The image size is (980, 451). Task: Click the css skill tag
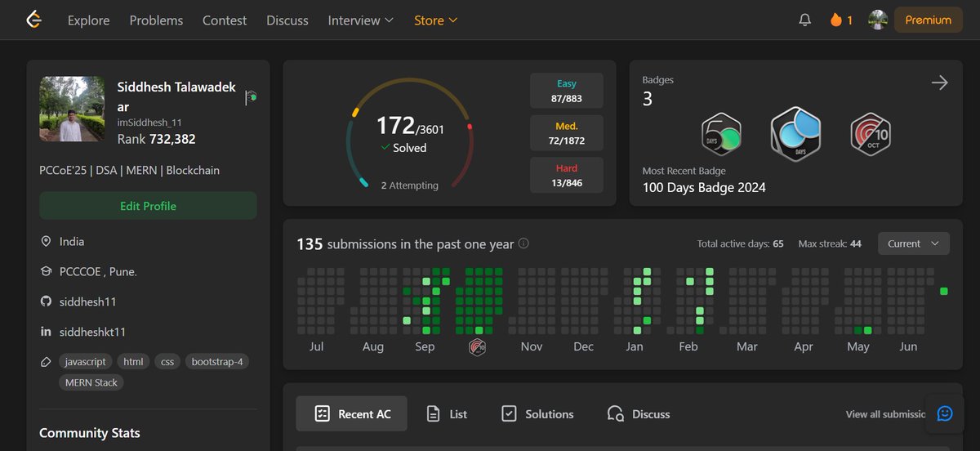[167, 361]
